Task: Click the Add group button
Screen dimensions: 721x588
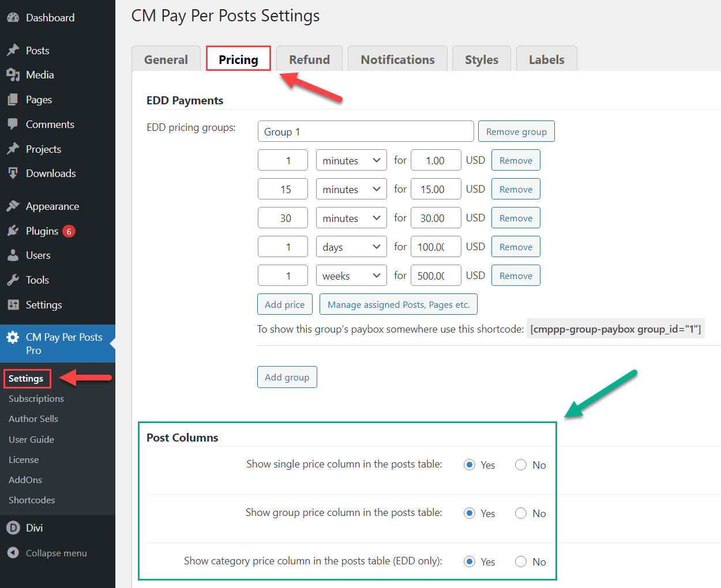Action: tap(287, 377)
